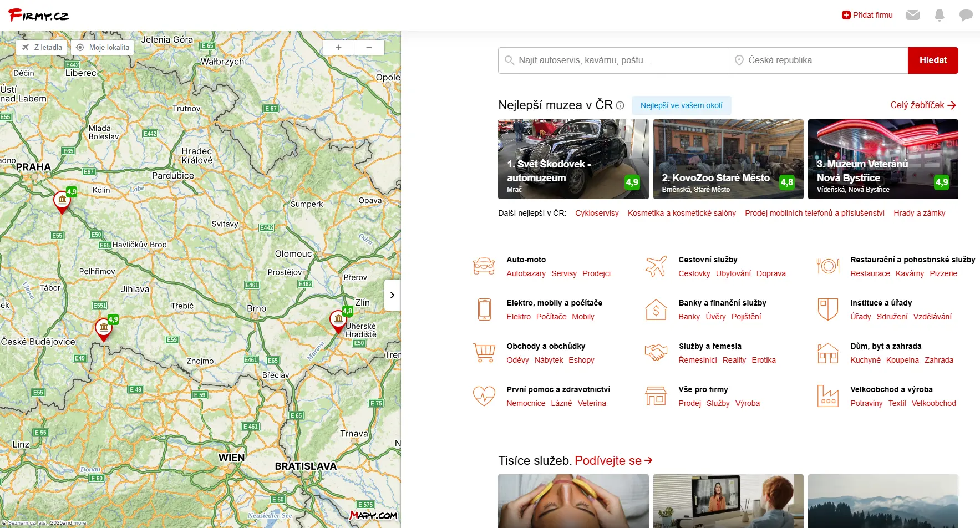The height and width of the screenshot is (528, 980).
Task: Open the Počítače subcategory
Action: pos(551,317)
